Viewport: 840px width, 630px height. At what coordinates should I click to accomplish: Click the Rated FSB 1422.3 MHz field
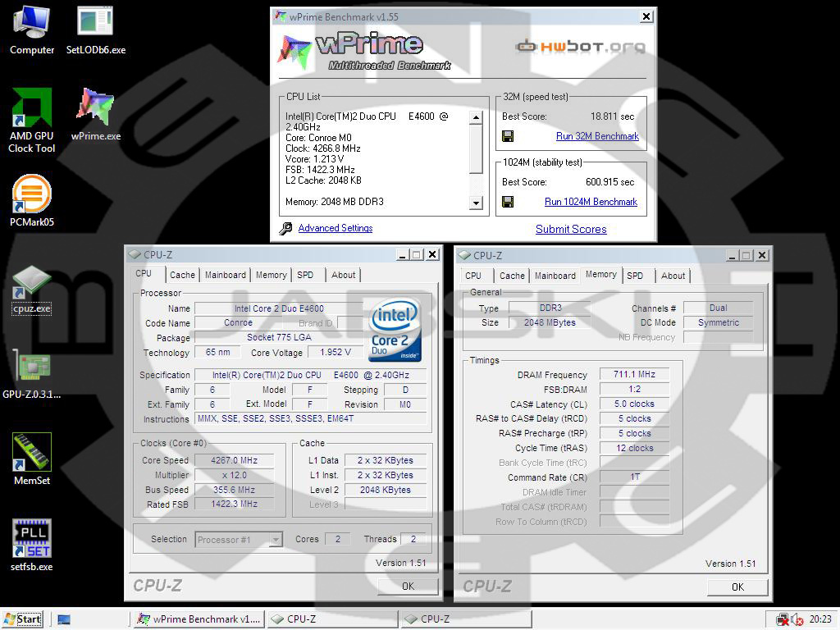click(x=234, y=504)
